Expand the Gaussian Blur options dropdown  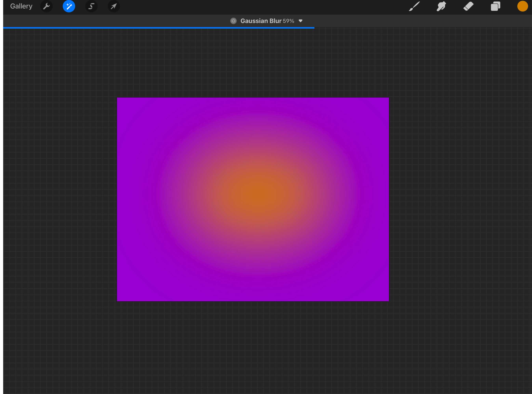click(x=300, y=21)
